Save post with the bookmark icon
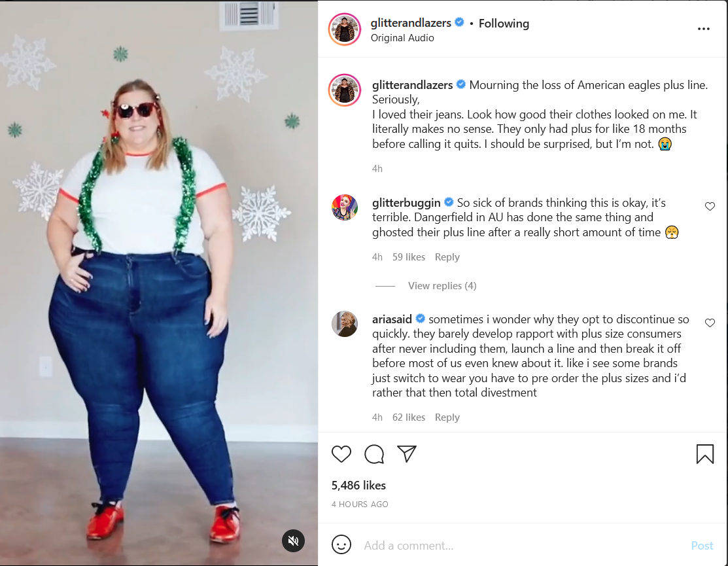Image resolution: width=728 pixels, height=566 pixels. (705, 454)
